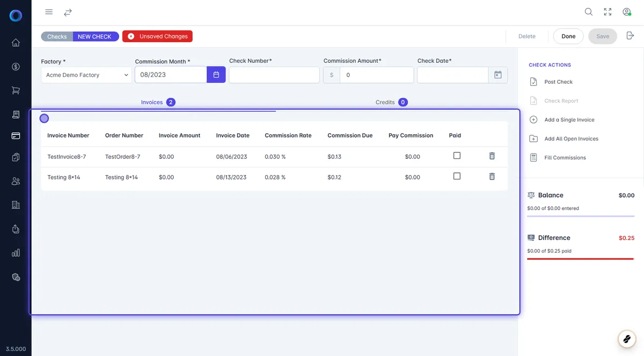Click the swap arrows icon in top bar
Image resolution: width=644 pixels, height=356 pixels.
click(x=68, y=12)
